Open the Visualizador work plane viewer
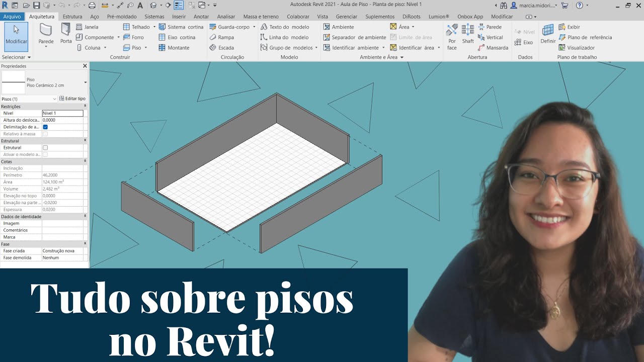The image size is (644, 362). (x=577, y=48)
